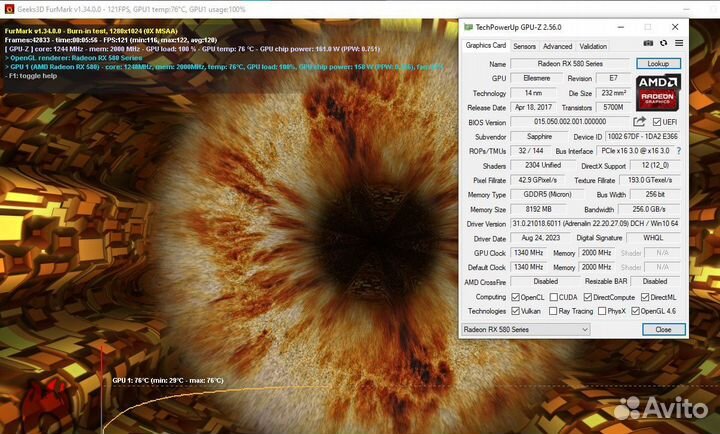Switch to the Graphics Card tab

485,45
